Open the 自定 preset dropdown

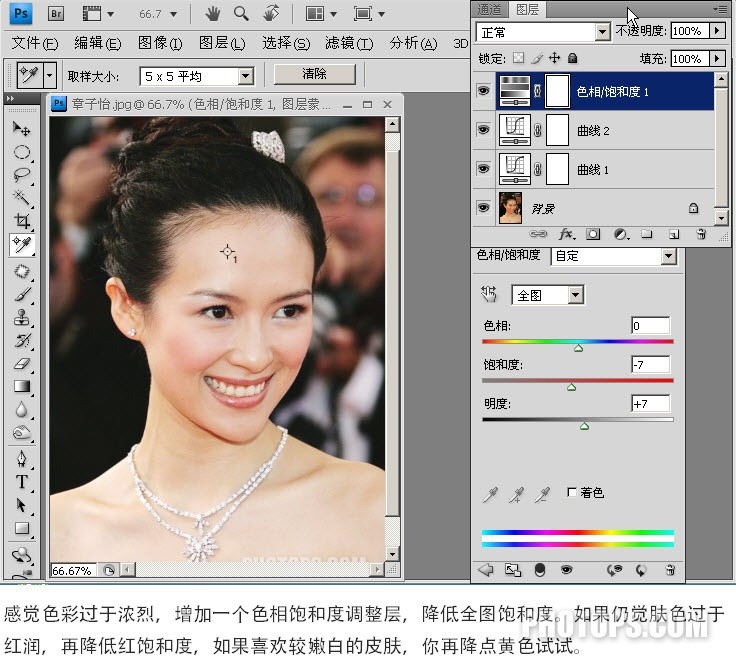point(668,256)
